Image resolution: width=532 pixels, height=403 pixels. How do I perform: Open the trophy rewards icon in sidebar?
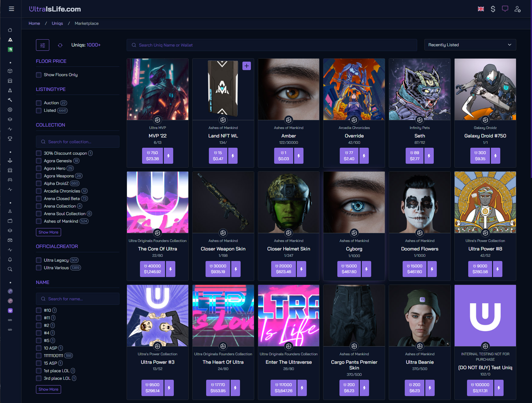(x=10, y=139)
